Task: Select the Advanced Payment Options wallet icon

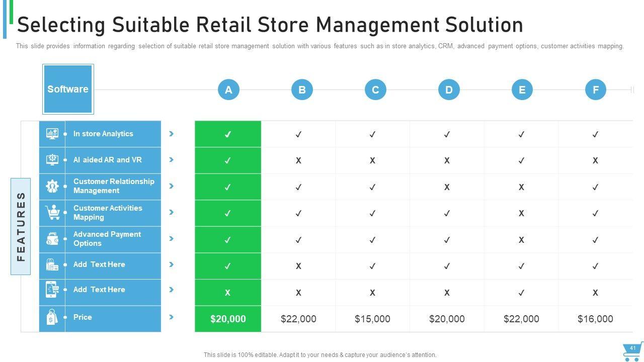Action: click(52, 239)
